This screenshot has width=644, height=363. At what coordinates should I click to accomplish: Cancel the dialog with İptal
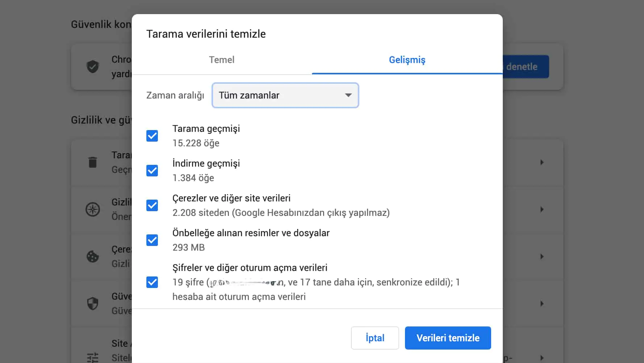click(x=375, y=338)
